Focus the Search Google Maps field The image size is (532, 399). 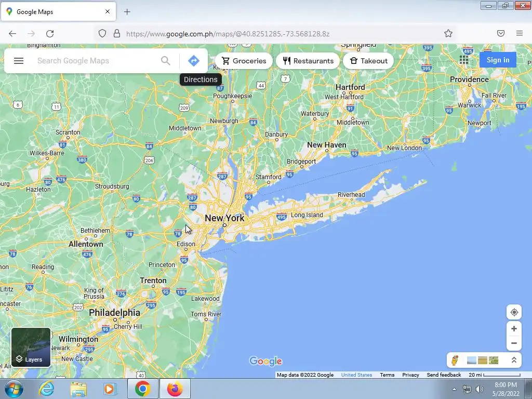click(x=97, y=61)
